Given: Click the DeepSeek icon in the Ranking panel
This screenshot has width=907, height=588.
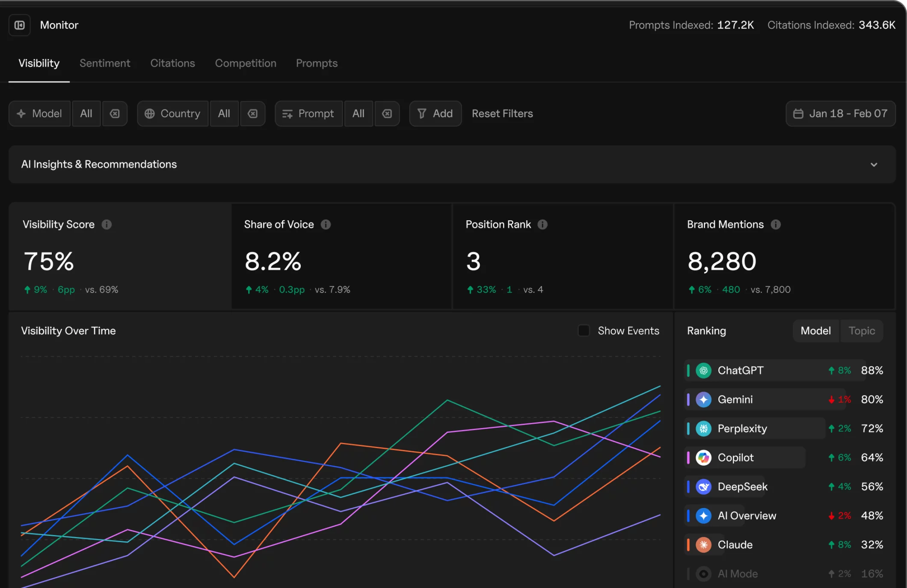Looking at the screenshot, I should tap(703, 487).
